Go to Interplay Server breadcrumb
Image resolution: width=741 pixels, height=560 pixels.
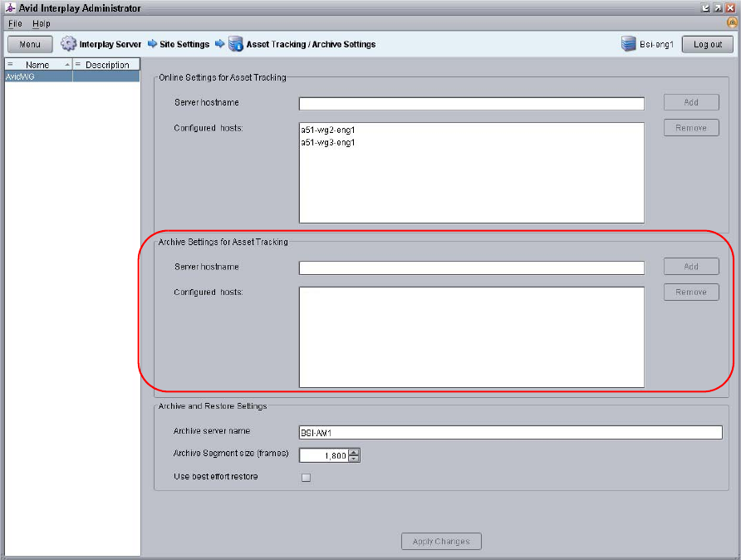click(110, 44)
